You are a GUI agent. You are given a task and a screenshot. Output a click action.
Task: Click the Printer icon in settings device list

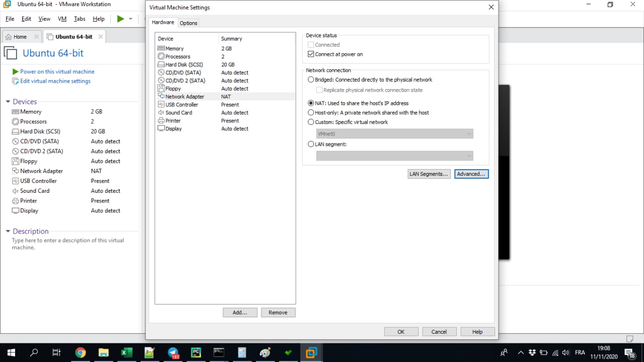(161, 121)
